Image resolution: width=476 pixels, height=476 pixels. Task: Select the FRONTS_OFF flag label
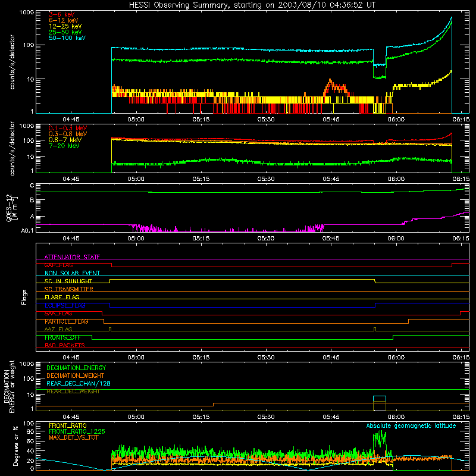click(x=62, y=337)
